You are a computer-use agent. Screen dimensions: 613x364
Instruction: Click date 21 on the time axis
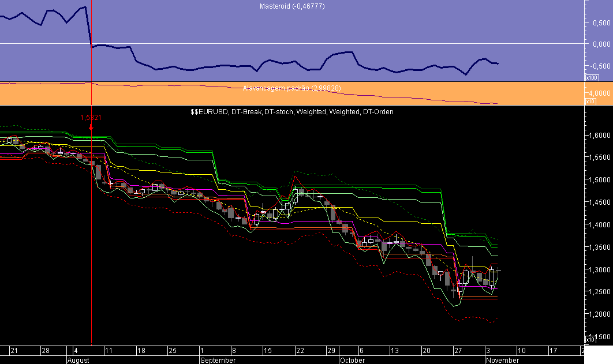pyautogui.click(x=14, y=350)
